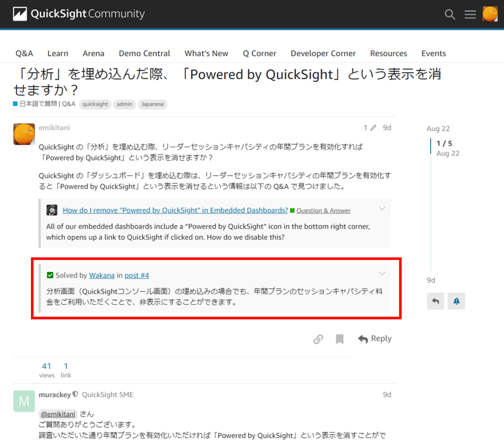504x442 pixels.
Task: Click the notification bell button
Action: pos(456,301)
